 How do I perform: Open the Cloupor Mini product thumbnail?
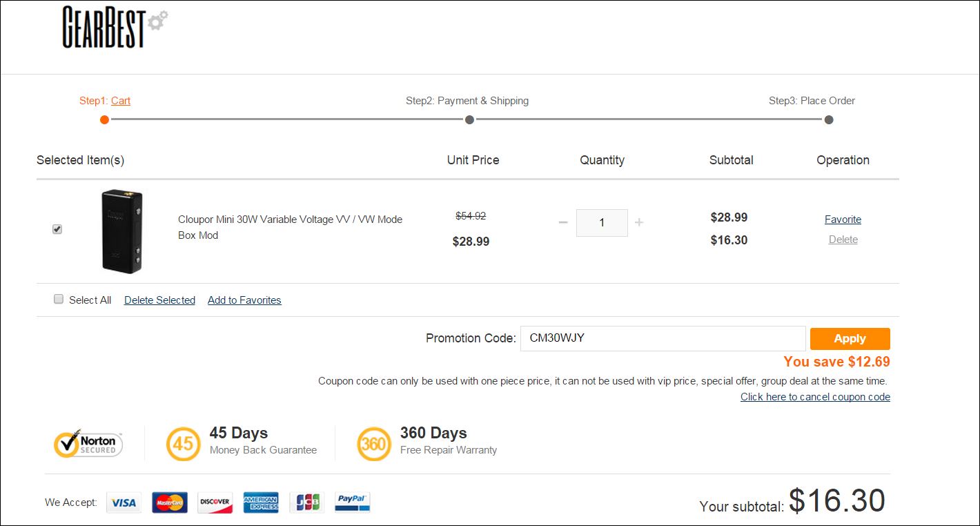point(121,231)
